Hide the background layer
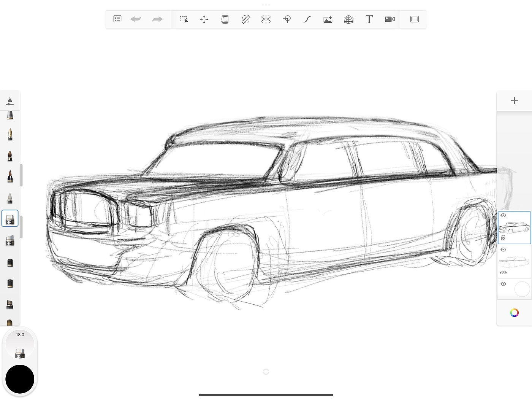532x399 pixels. click(503, 284)
